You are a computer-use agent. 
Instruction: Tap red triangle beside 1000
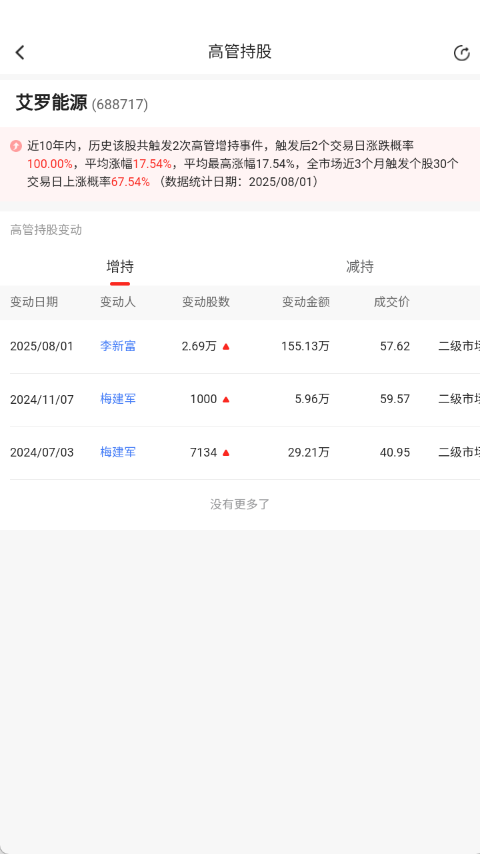coord(226,399)
